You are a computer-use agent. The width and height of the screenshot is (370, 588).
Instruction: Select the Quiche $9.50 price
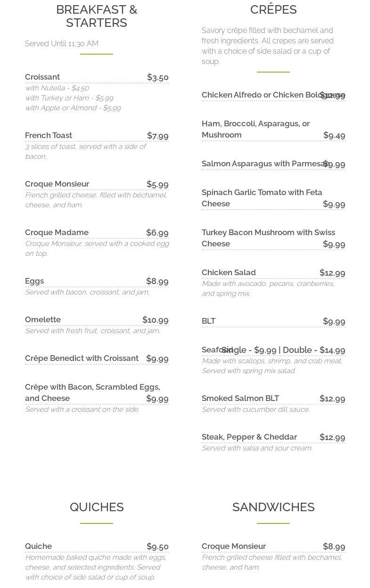click(x=157, y=547)
